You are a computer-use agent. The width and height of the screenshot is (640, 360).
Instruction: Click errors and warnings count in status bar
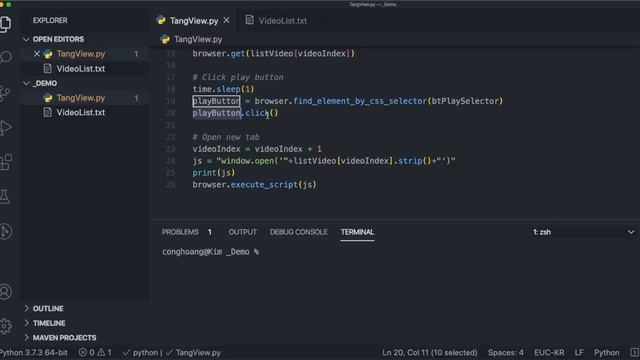click(95, 352)
